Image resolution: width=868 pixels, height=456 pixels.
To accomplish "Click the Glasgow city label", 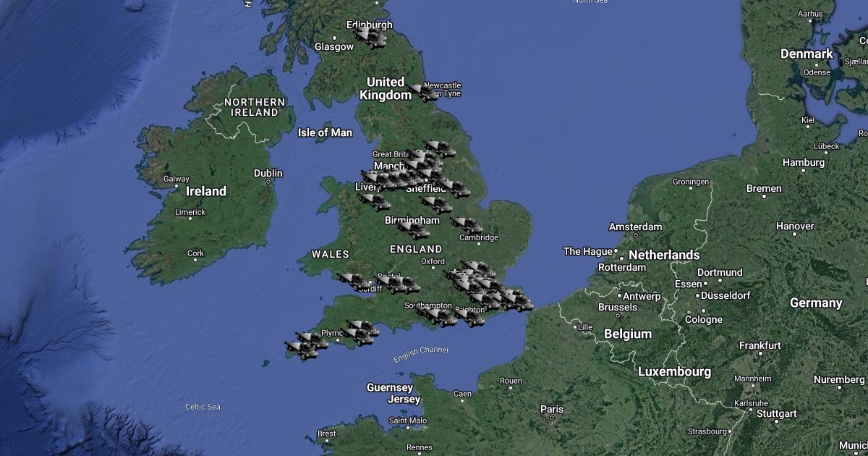I will pyautogui.click(x=334, y=46).
